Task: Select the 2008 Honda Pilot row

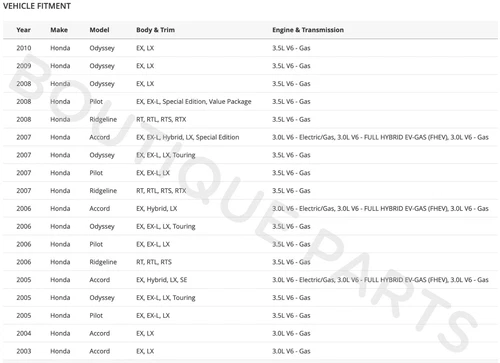Action: 250,102
